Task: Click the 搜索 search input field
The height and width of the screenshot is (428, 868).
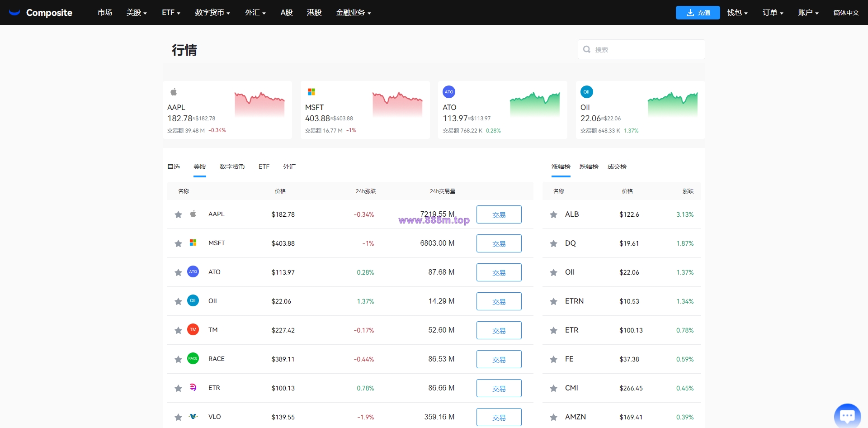Action: tap(641, 49)
